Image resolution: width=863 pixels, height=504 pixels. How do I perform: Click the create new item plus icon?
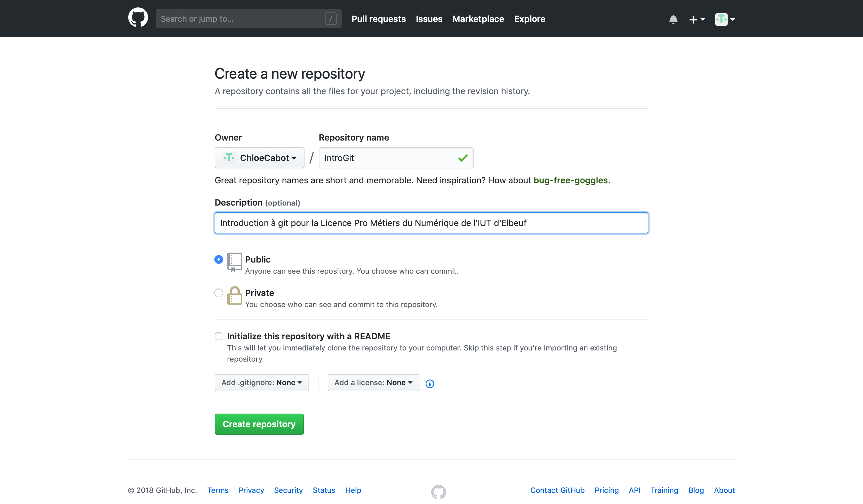[x=693, y=19]
